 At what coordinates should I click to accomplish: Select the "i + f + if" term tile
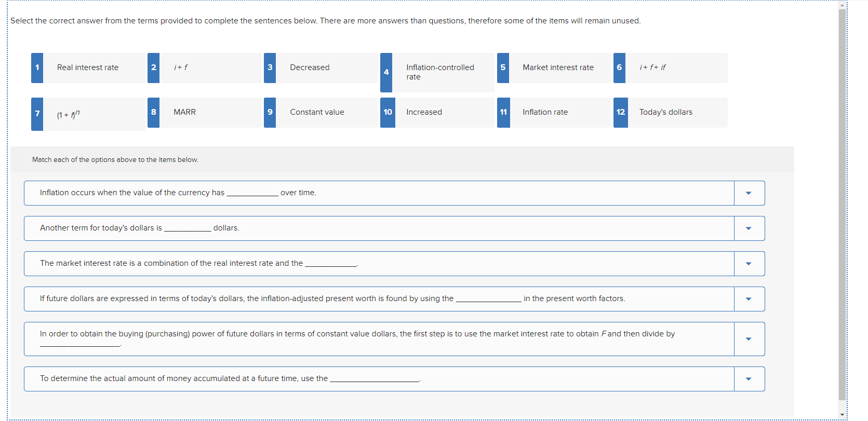(653, 67)
